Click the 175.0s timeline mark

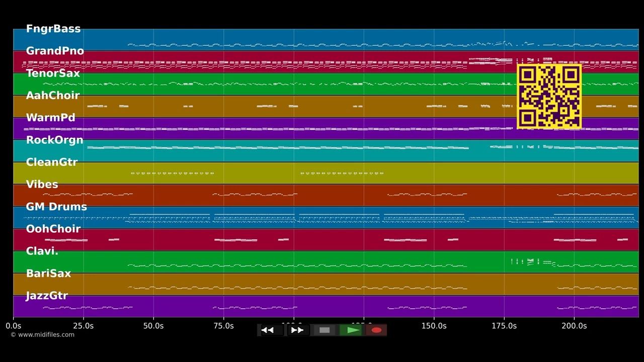(504, 326)
